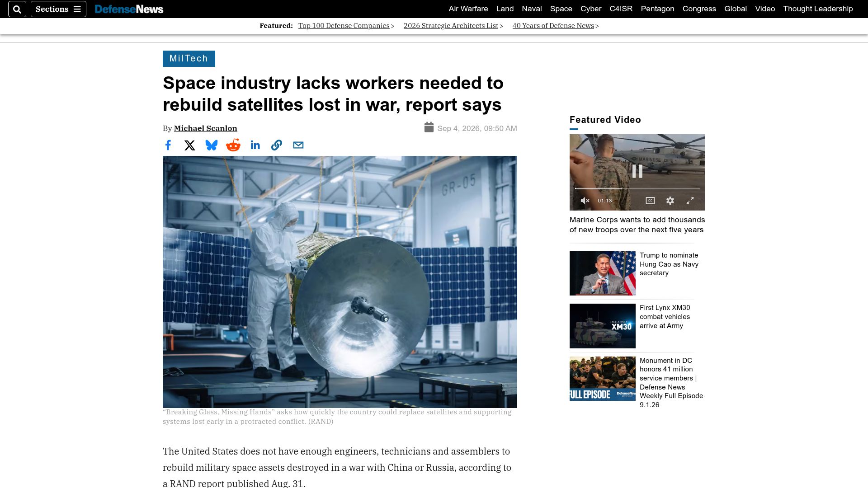Image resolution: width=868 pixels, height=488 pixels.
Task: Open Thought Leadership section
Action: pyautogui.click(x=818, y=9)
